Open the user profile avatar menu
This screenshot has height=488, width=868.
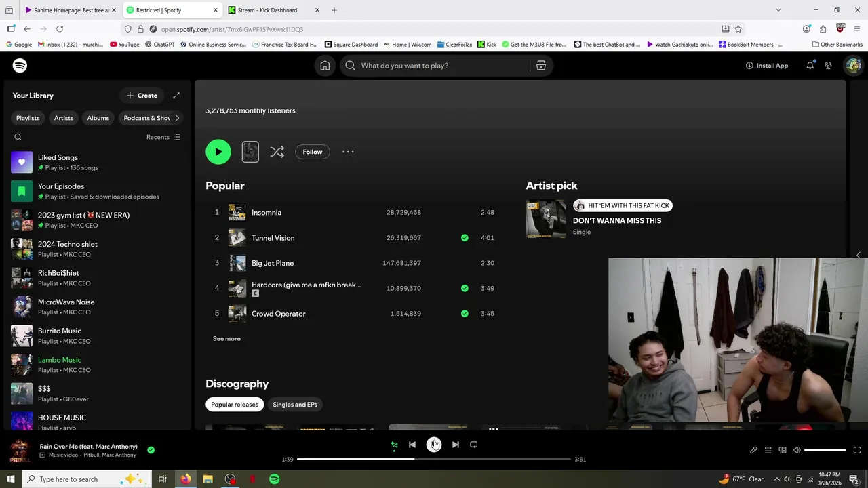coord(853,66)
